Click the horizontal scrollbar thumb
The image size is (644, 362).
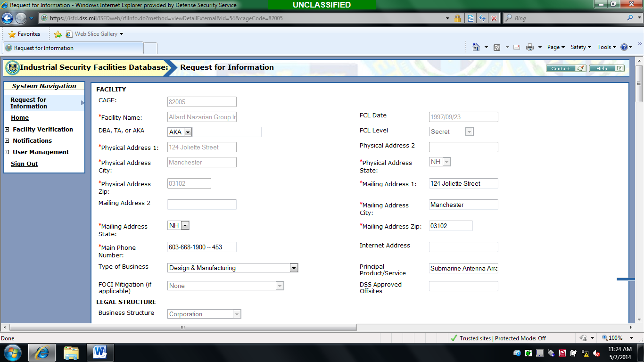(x=183, y=327)
